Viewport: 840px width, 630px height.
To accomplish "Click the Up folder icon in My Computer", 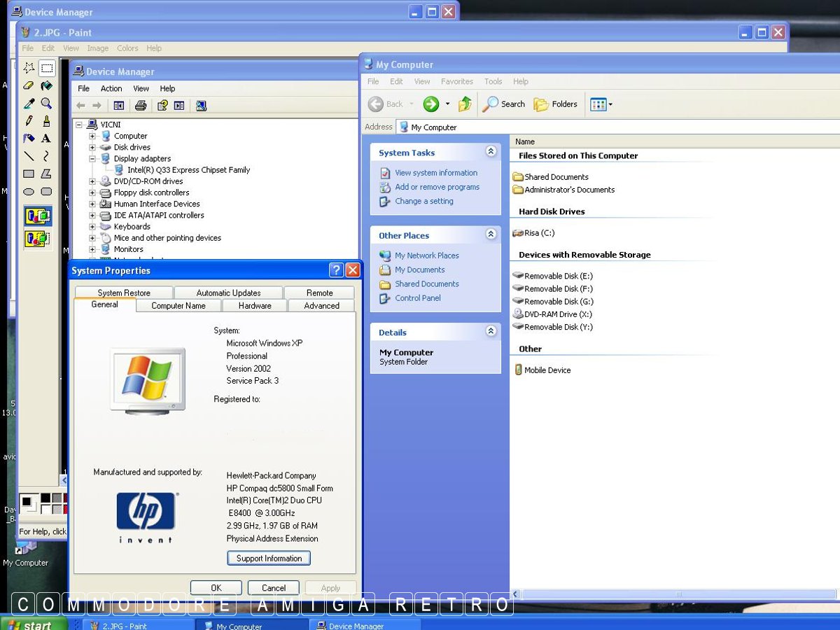I will tap(465, 104).
